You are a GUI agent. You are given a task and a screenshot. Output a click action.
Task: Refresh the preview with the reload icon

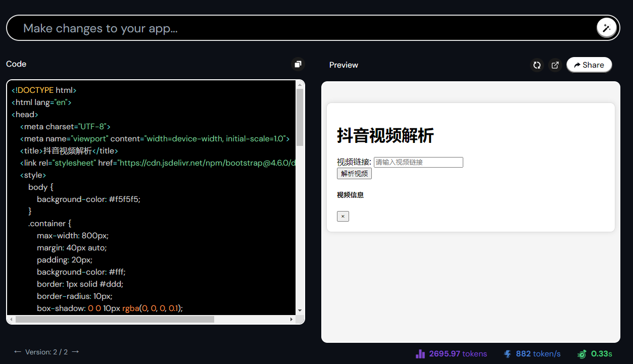click(x=537, y=65)
